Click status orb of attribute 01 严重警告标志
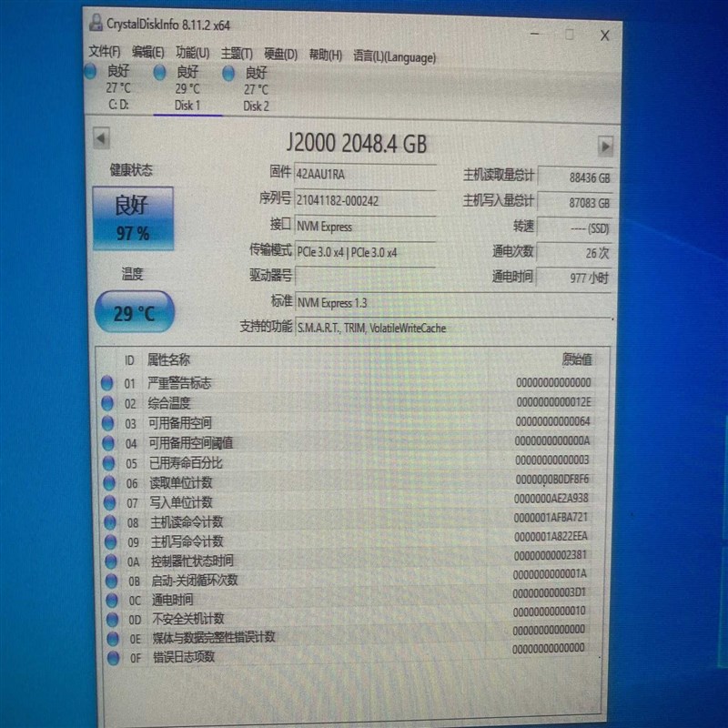The height and width of the screenshot is (728, 728). click(x=106, y=383)
